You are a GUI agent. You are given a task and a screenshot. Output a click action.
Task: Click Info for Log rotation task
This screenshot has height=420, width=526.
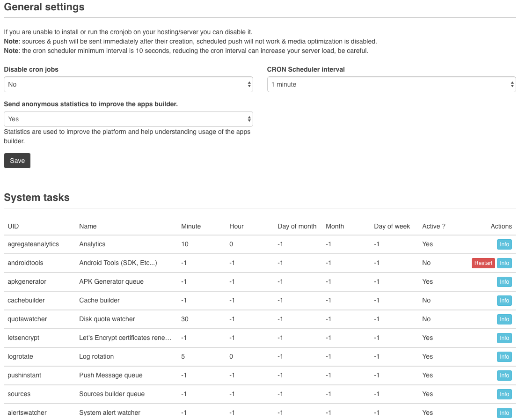(504, 357)
